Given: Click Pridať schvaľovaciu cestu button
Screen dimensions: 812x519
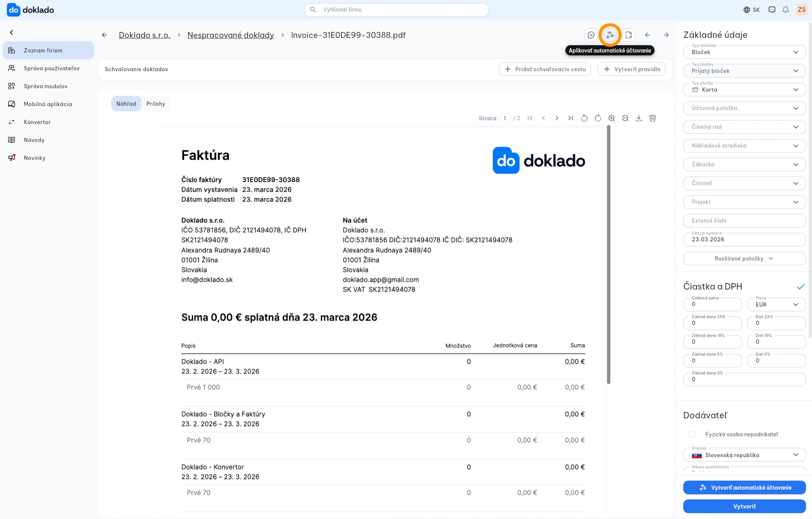Looking at the screenshot, I should tap(545, 69).
